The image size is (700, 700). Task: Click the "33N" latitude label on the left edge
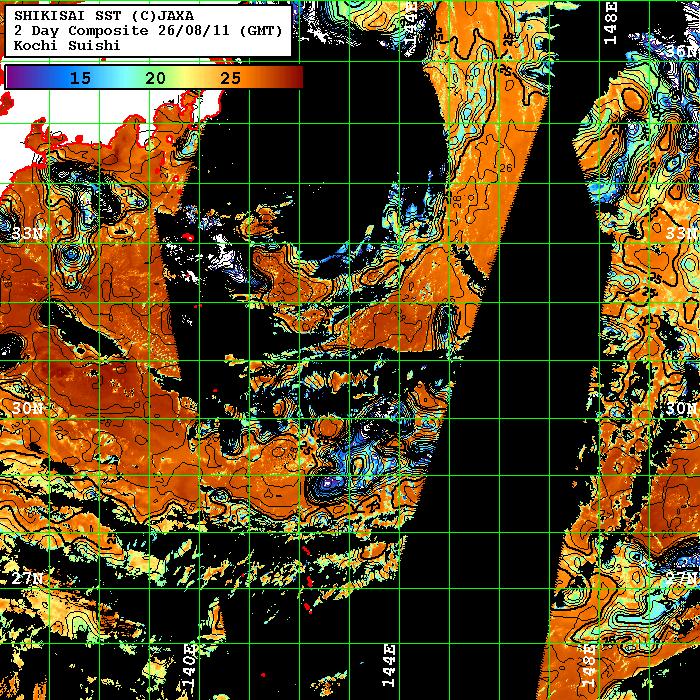click(x=27, y=233)
